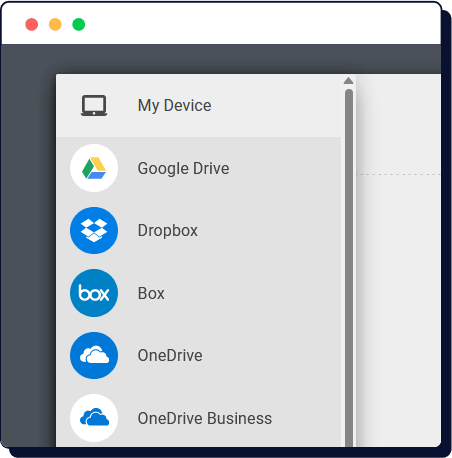Click the My Device laptop icon
452x458 pixels.
pos(94,106)
